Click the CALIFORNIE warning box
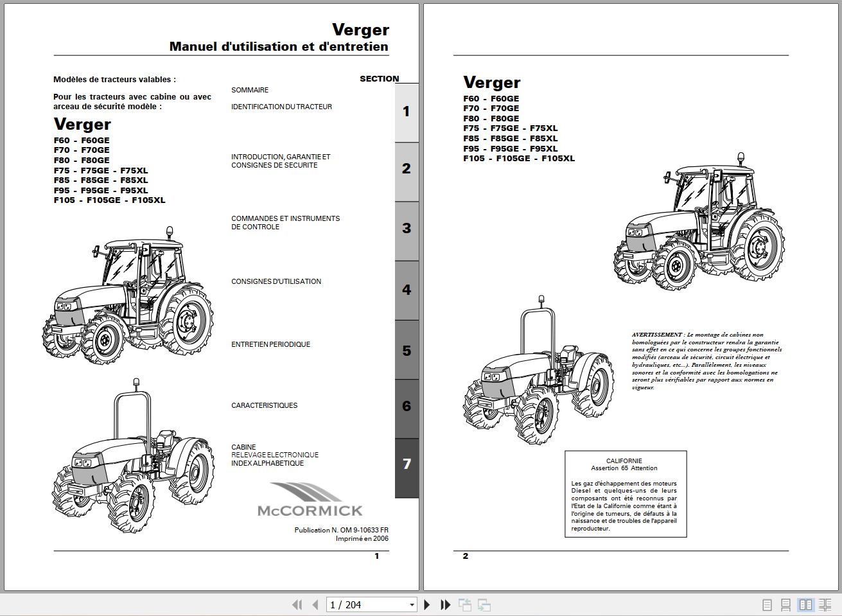 tap(625, 494)
